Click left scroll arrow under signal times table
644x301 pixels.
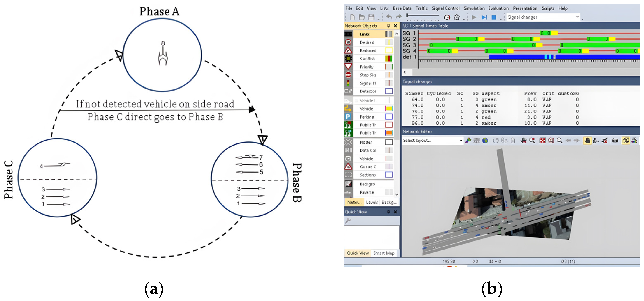pos(405,72)
